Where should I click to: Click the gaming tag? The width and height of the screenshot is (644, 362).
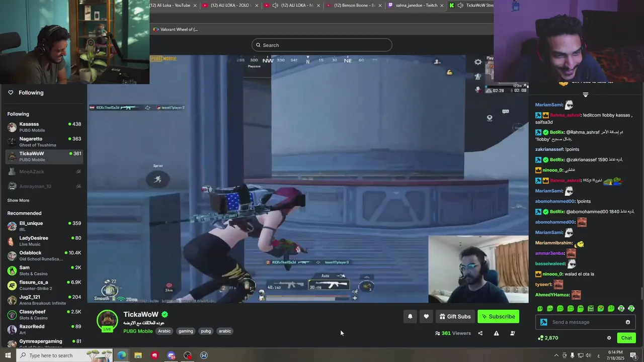click(186, 331)
